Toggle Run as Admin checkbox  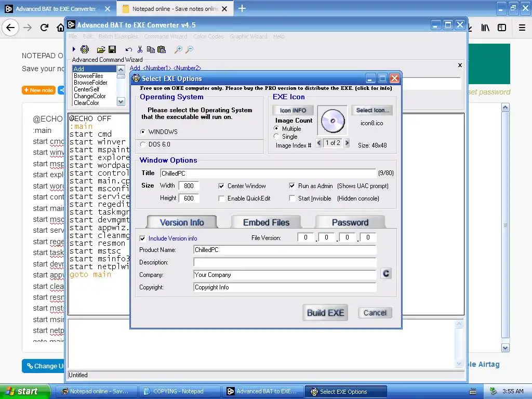click(292, 186)
